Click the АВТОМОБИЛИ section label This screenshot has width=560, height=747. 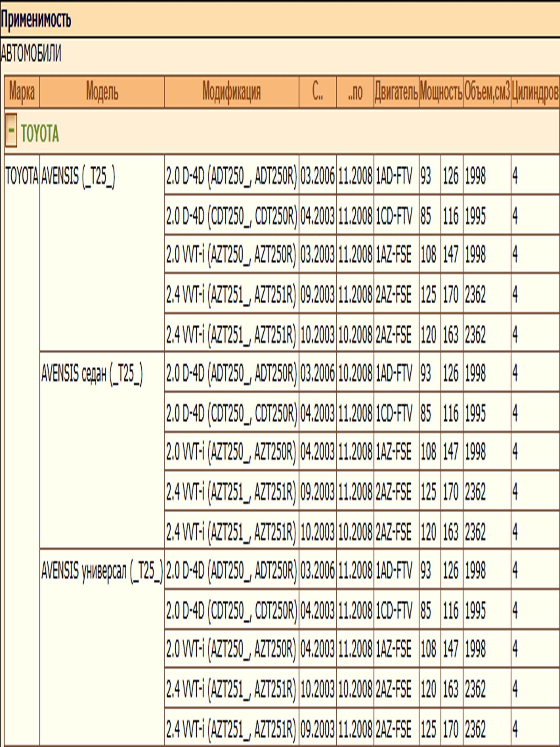pyautogui.click(x=31, y=53)
